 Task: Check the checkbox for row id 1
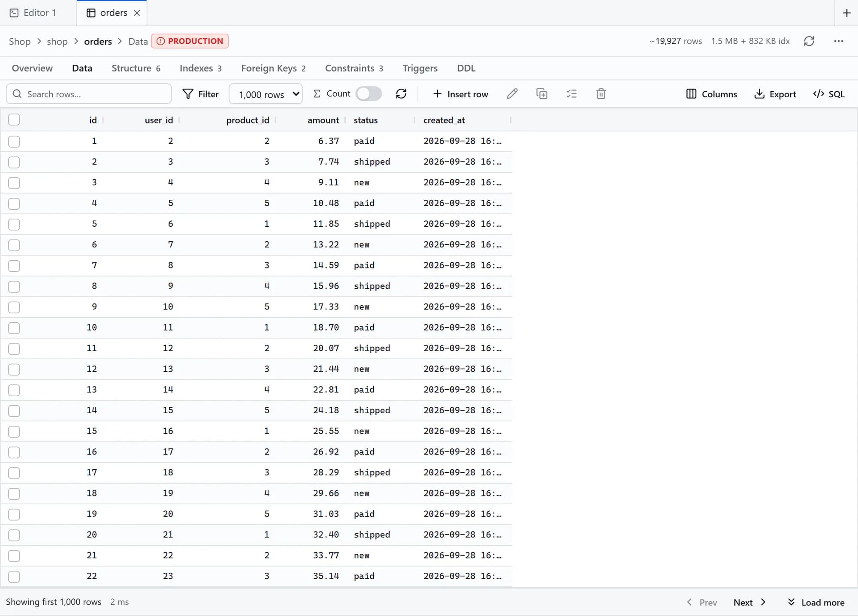click(14, 141)
